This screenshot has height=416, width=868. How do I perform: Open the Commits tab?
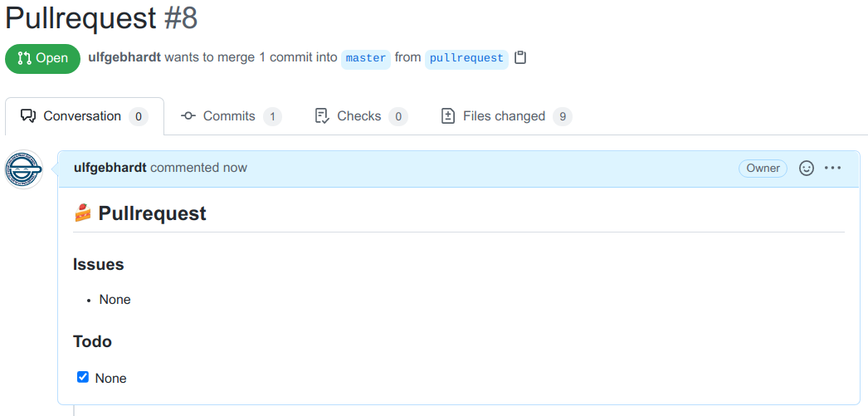click(229, 116)
